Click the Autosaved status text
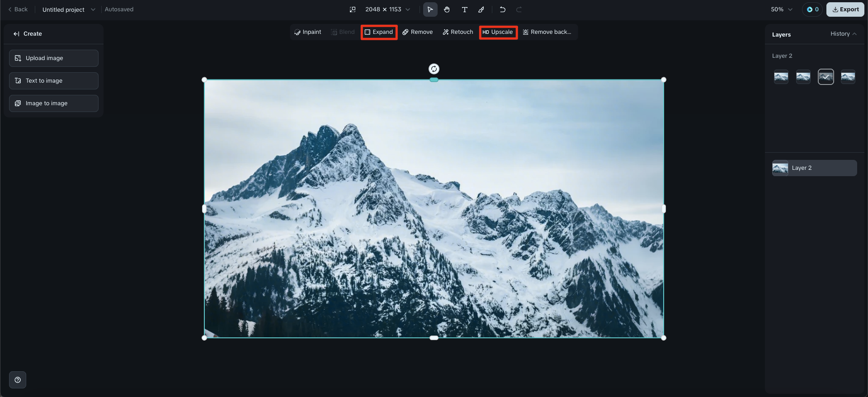 [119, 9]
